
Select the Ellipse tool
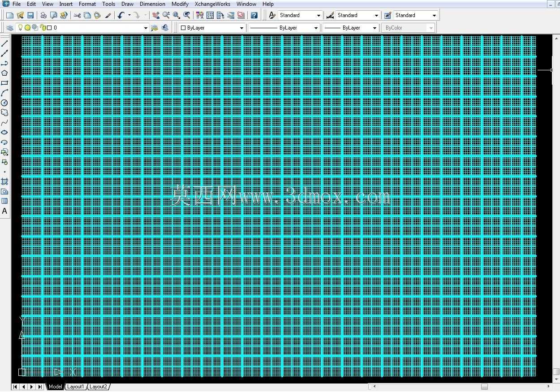[4, 132]
